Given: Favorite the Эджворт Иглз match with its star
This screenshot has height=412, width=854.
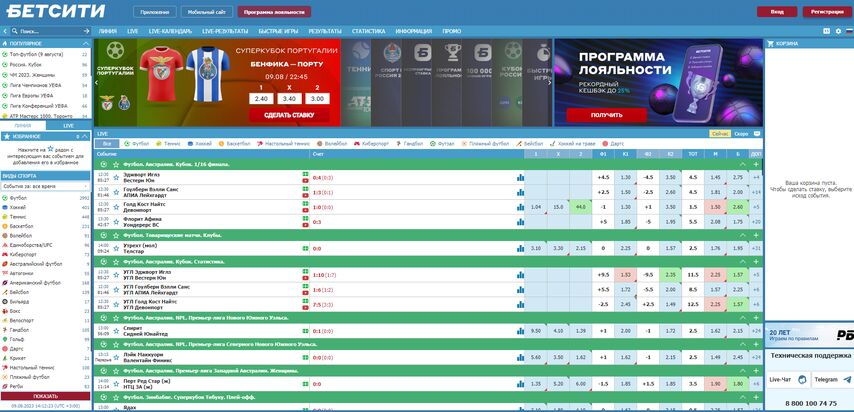Looking at the screenshot, I should click(116, 177).
